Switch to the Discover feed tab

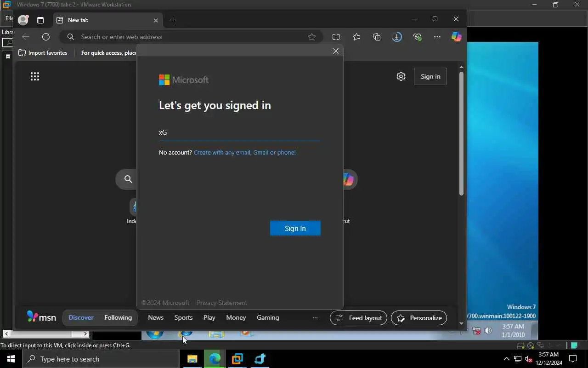point(81,317)
